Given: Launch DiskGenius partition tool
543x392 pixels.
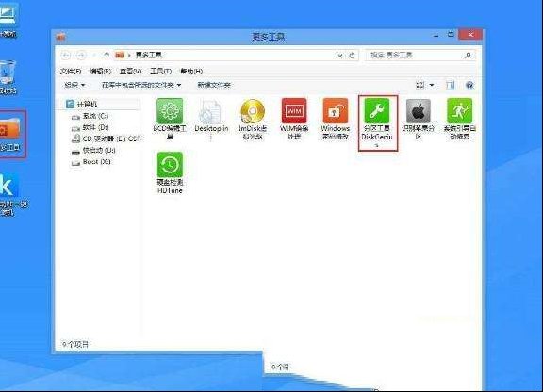Looking at the screenshot, I should click(377, 122).
